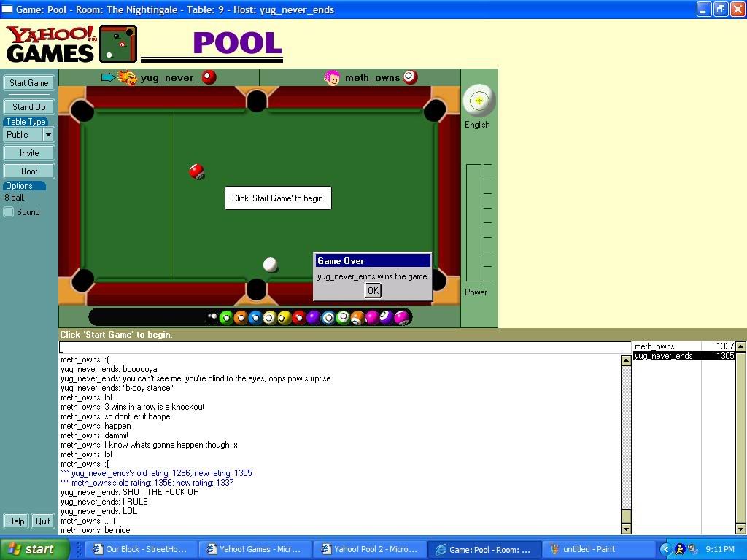Image resolution: width=747 pixels, height=560 pixels.
Task: Open the Windows start button
Action: (x=34, y=549)
